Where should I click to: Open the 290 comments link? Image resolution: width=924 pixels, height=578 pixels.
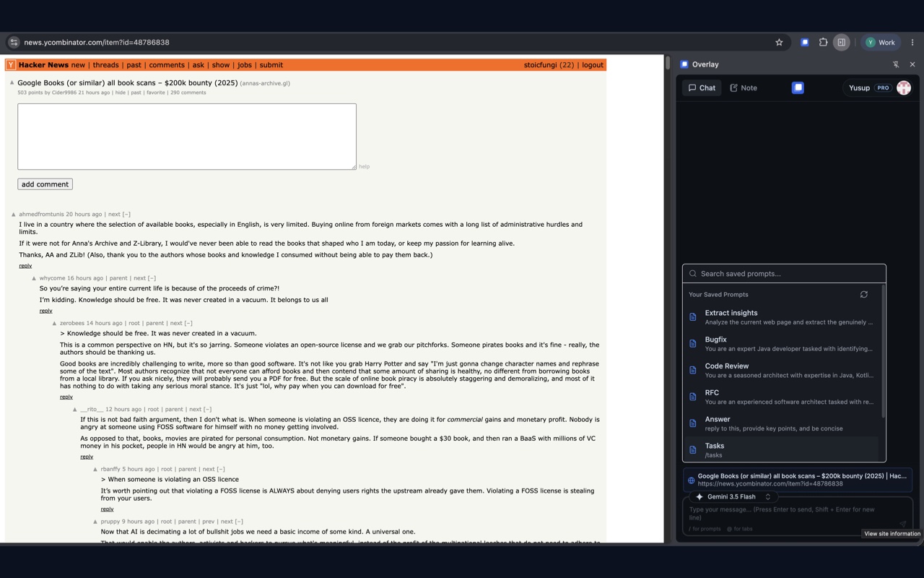188,92
